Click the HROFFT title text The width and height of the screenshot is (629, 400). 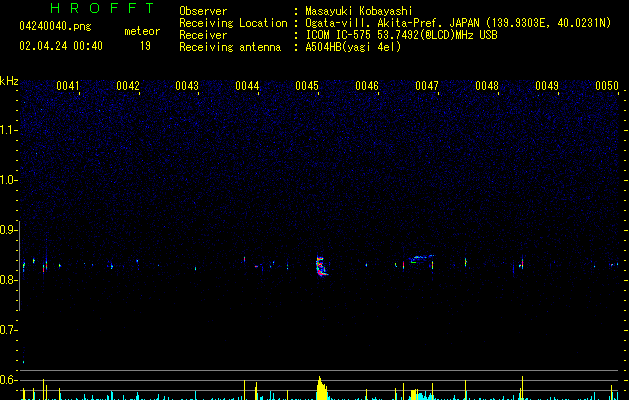pyautogui.click(x=103, y=8)
